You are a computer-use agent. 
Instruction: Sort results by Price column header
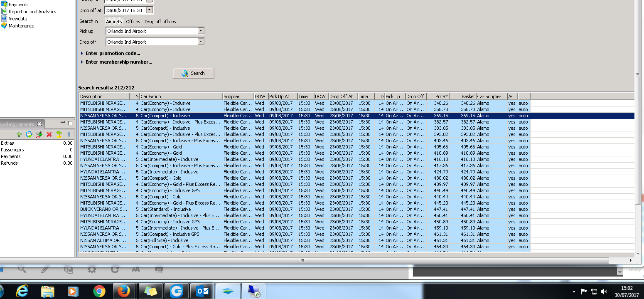[438, 96]
